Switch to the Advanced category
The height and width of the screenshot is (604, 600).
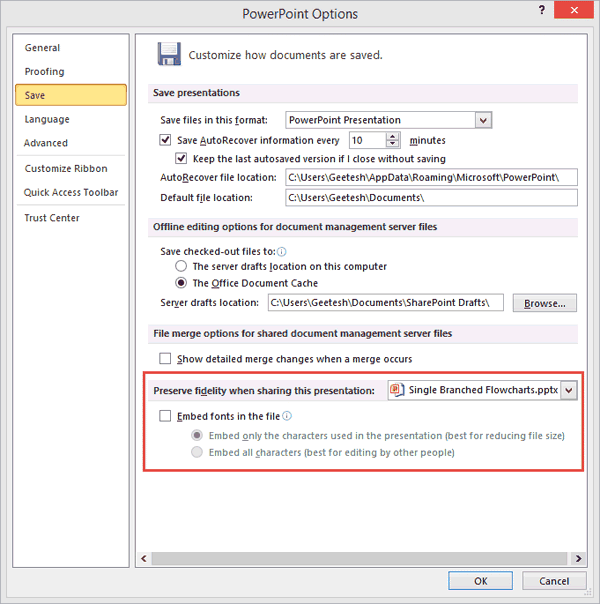coord(46,143)
